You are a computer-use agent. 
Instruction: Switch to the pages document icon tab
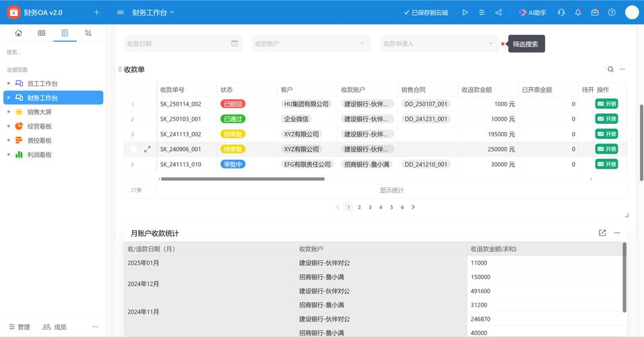tap(65, 33)
